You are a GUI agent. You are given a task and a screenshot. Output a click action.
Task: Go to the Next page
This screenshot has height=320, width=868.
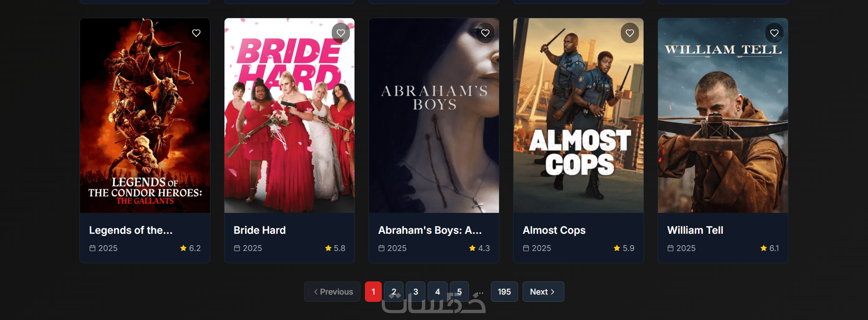tap(543, 292)
